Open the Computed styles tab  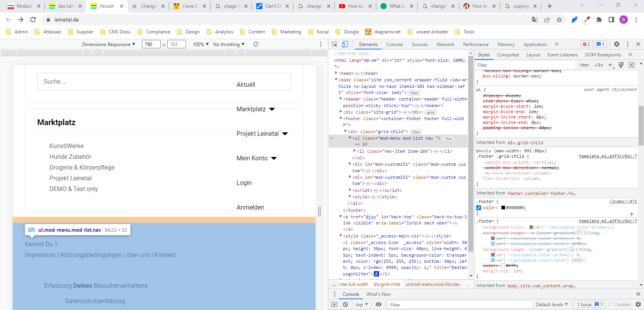coord(508,54)
